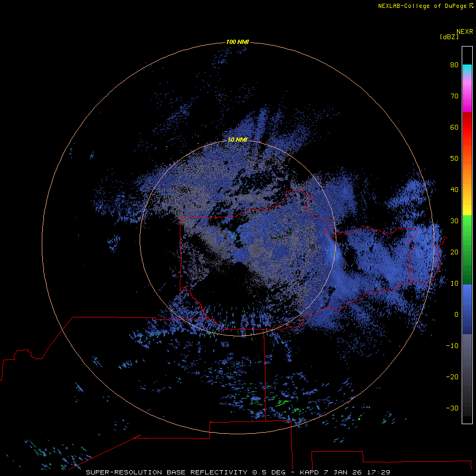Image resolution: width=476 pixels, height=476 pixels.
Task: Click the -20 dBZ scale value
Action: point(452,377)
